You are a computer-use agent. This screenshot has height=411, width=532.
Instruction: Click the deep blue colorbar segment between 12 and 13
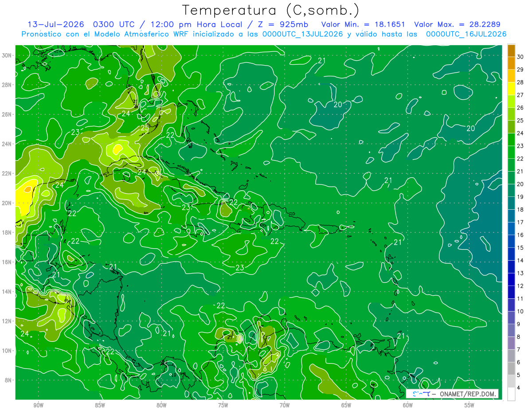(511, 279)
